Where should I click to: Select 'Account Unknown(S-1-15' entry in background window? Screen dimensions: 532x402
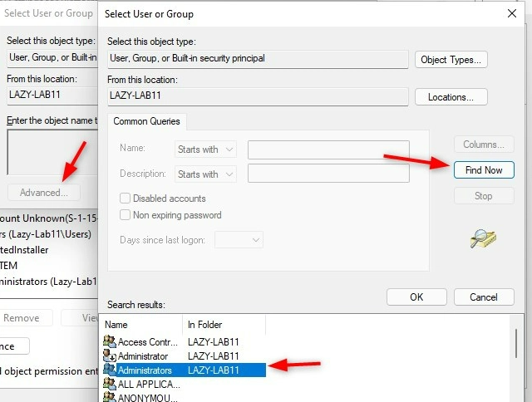click(x=49, y=218)
